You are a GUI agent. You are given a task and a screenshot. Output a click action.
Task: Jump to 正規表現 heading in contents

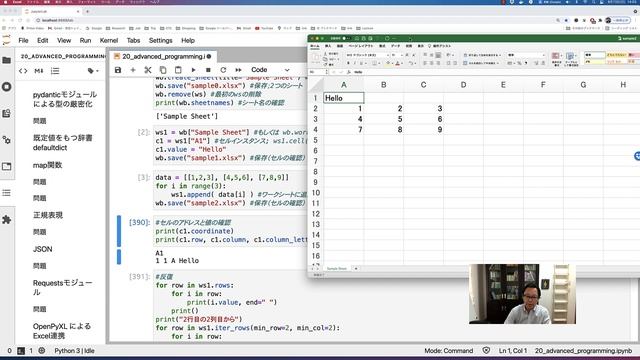(48, 215)
